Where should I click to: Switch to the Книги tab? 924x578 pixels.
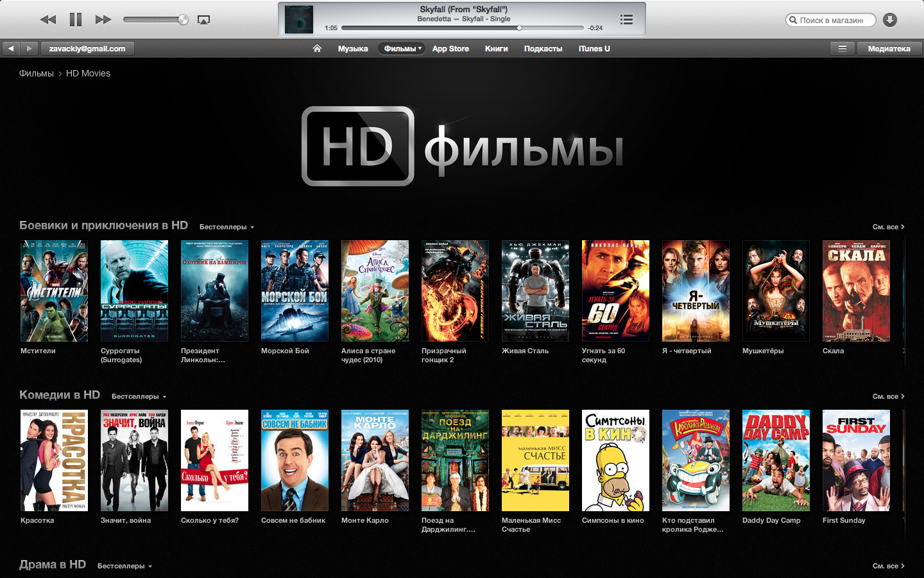tap(496, 49)
